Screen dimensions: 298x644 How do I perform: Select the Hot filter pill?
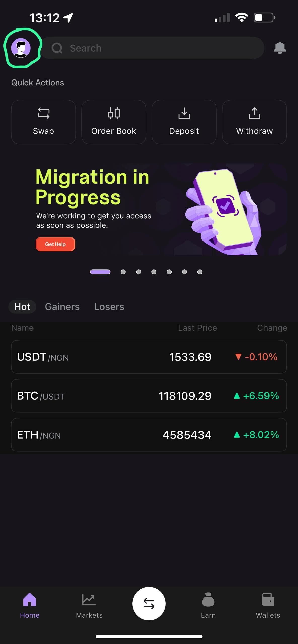tap(22, 307)
